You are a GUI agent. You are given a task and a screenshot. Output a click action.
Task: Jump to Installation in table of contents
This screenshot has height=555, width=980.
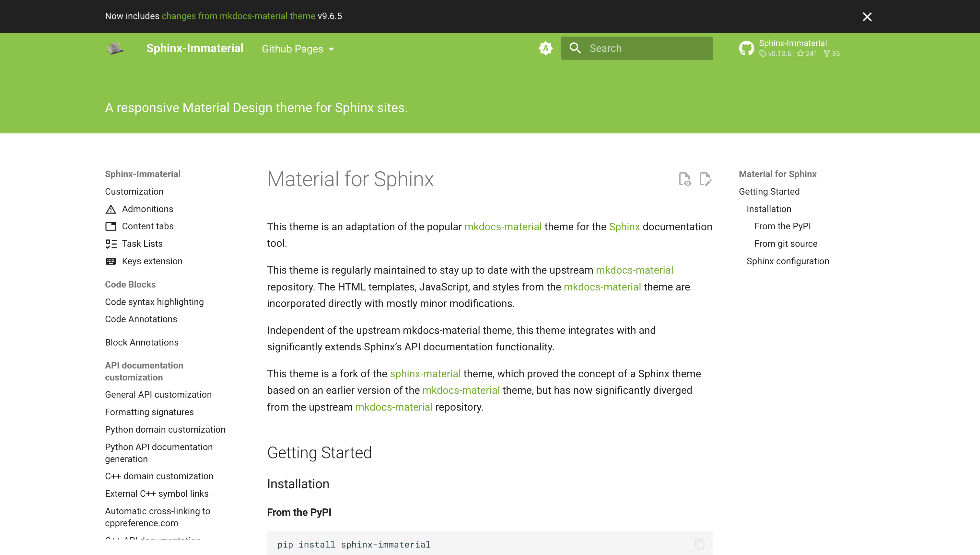coord(769,209)
